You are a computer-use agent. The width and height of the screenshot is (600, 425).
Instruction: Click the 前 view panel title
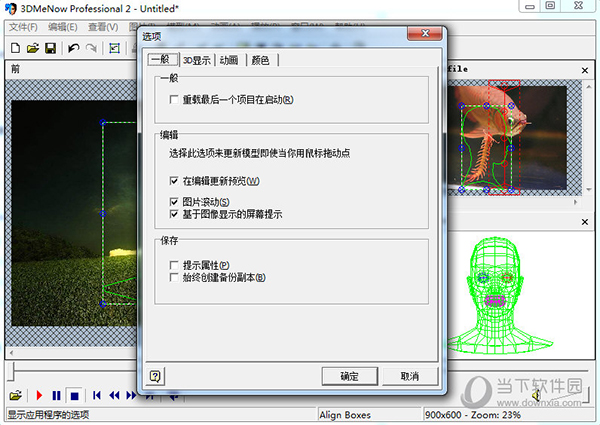click(x=15, y=69)
